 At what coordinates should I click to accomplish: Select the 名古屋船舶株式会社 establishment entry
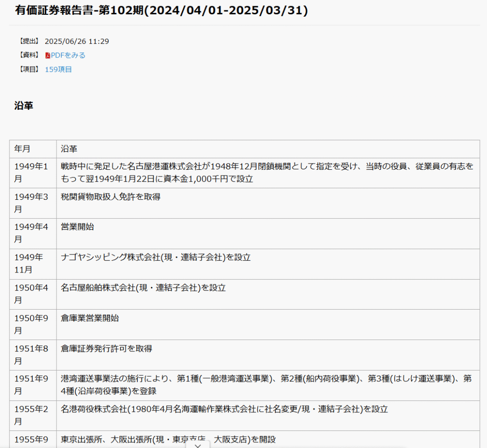143,288
